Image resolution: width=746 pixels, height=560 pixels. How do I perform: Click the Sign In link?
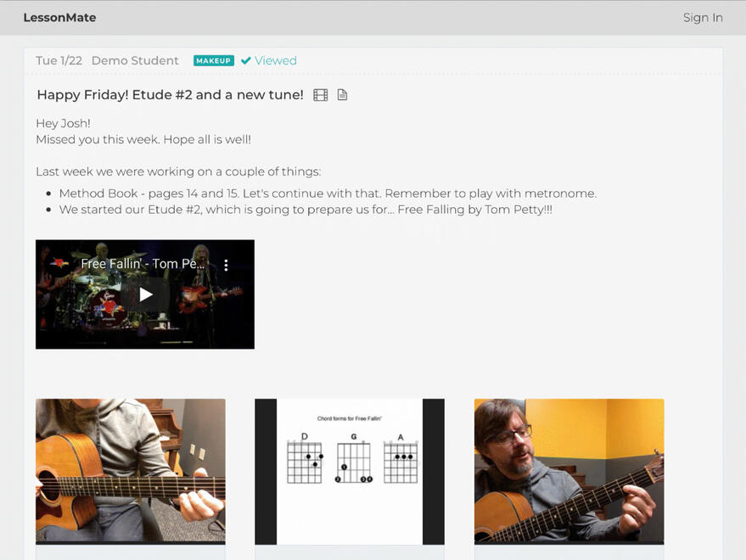(702, 18)
